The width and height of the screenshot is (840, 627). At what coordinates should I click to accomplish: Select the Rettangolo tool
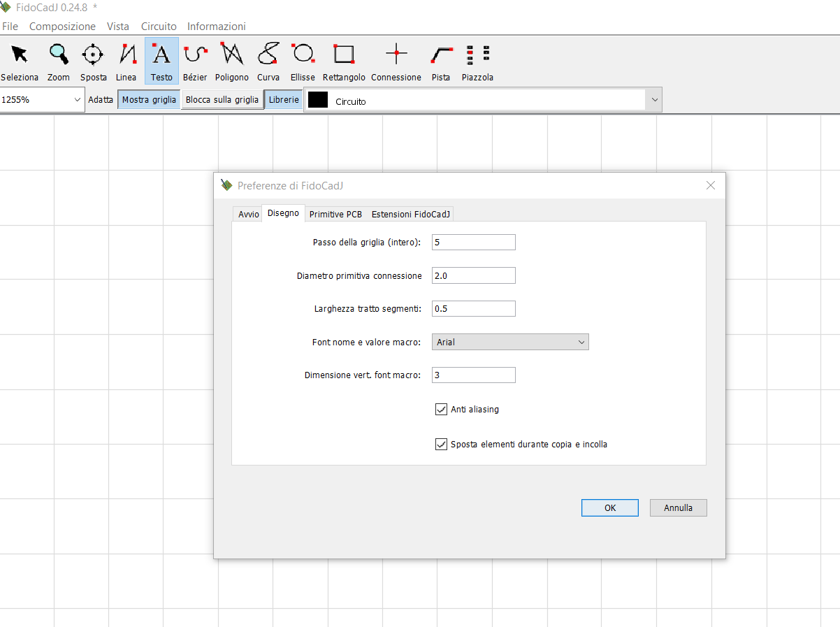(x=344, y=60)
